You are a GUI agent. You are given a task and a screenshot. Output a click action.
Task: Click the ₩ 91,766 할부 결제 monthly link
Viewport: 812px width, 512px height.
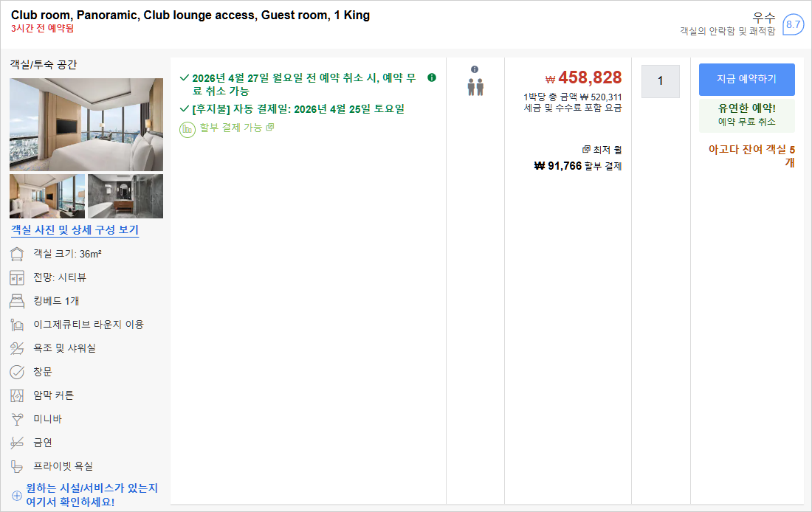(x=578, y=166)
